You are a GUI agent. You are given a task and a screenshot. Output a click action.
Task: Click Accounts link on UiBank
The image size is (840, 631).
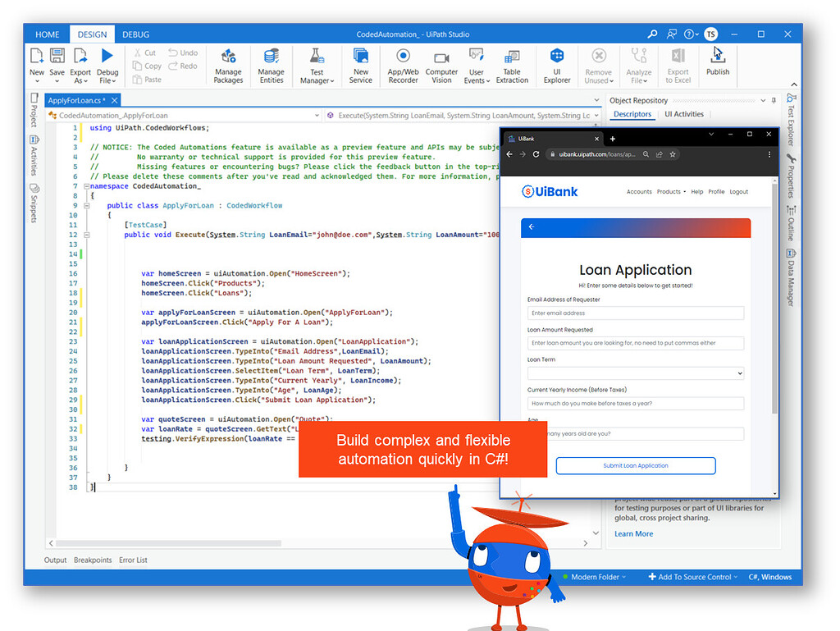(639, 192)
